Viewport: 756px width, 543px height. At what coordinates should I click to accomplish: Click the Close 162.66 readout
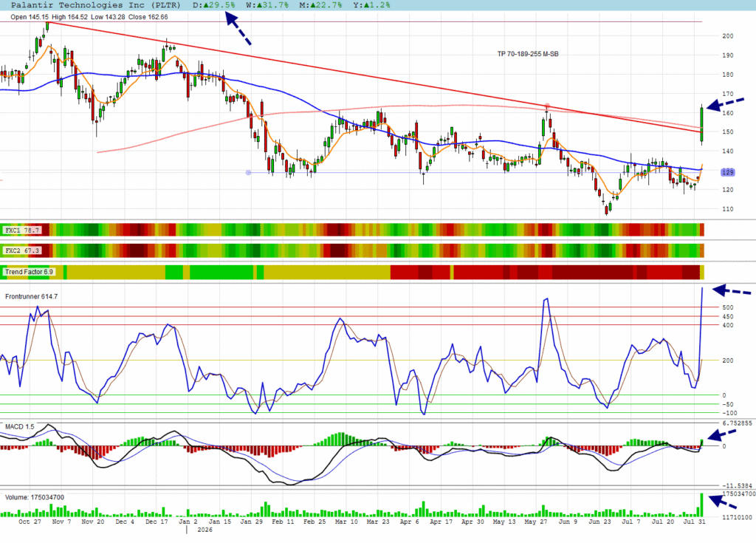(x=148, y=17)
